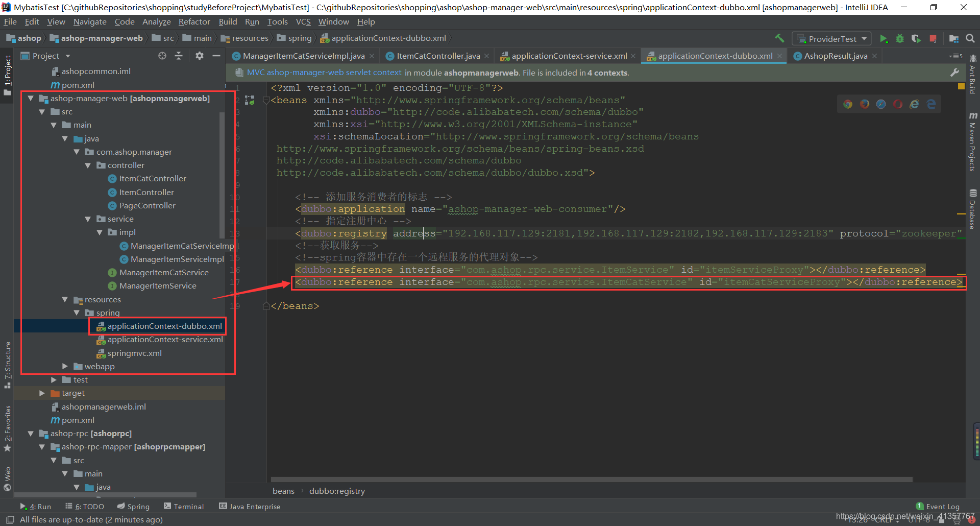Select springmvc.xml in project tree
Screen dimensions: 980x526
point(135,353)
